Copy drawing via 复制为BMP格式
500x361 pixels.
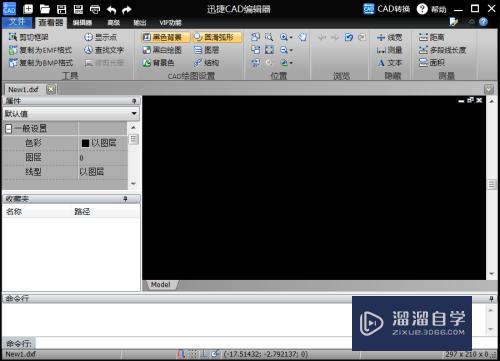[x=41, y=63]
